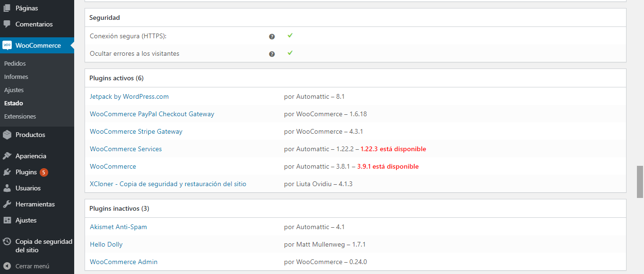Click the 'Plugins activos (6)' heading

(116, 78)
